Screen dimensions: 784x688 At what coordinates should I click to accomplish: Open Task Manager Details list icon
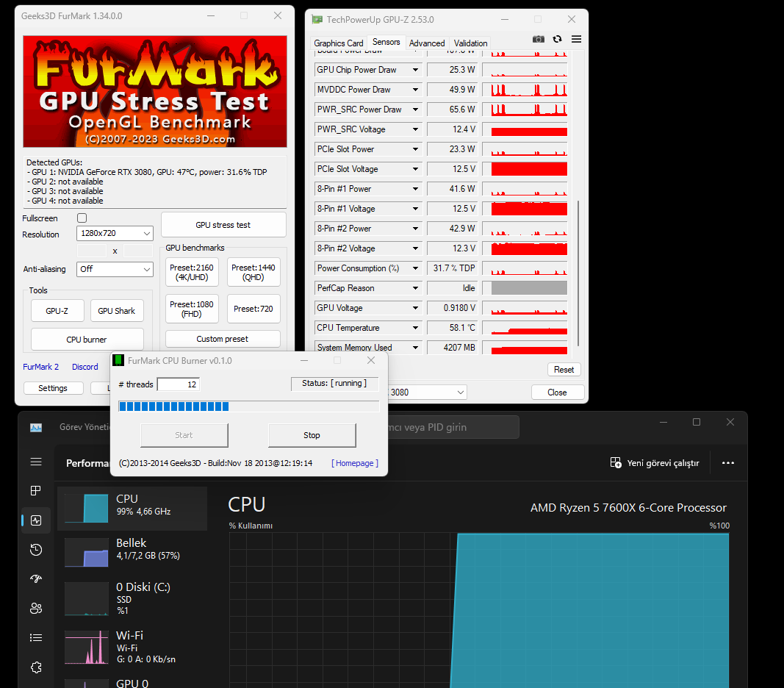[x=36, y=637]
